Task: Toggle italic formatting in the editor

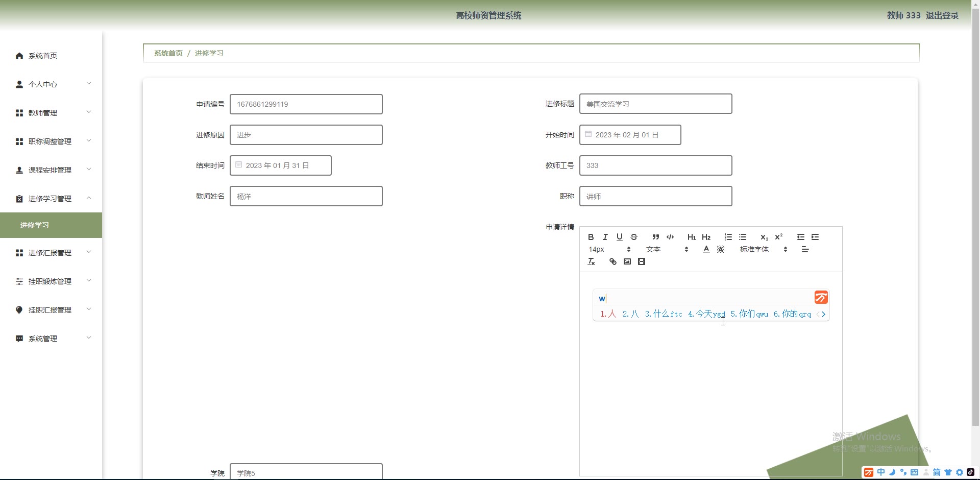Action: 605,237
